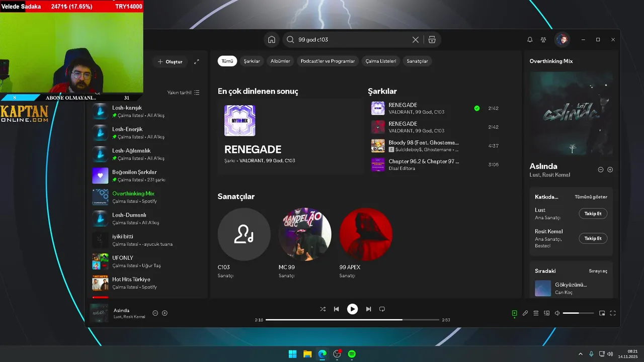Click the minus icon in the Aslında side panel

[x=600, y=170]
